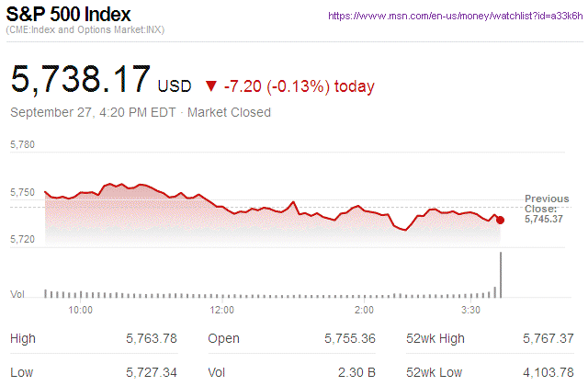Click the Market Closed status text
Viewport: 588px width, 386px height.
pos(229,113)
